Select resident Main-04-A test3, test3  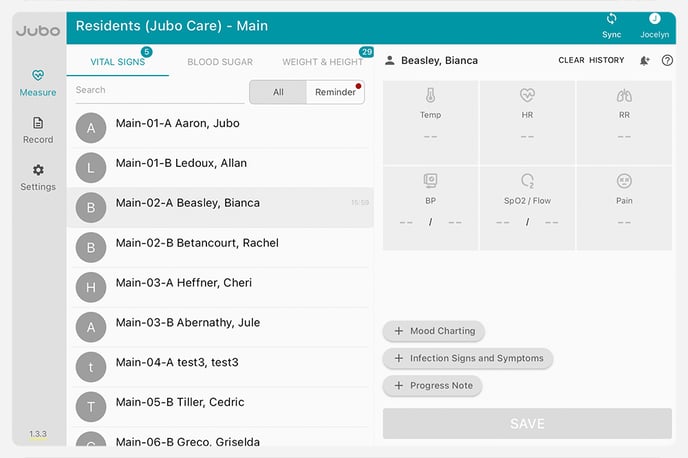[222, 367]
